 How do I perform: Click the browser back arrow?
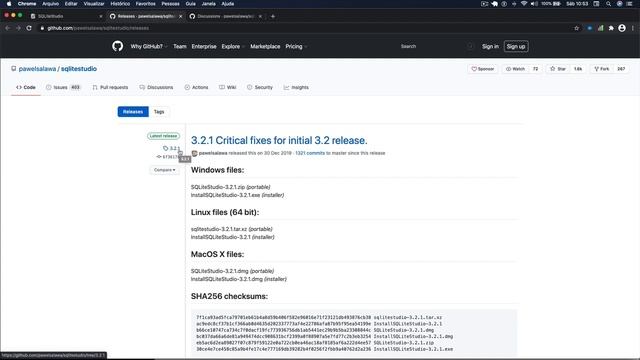tap(7, 28)
